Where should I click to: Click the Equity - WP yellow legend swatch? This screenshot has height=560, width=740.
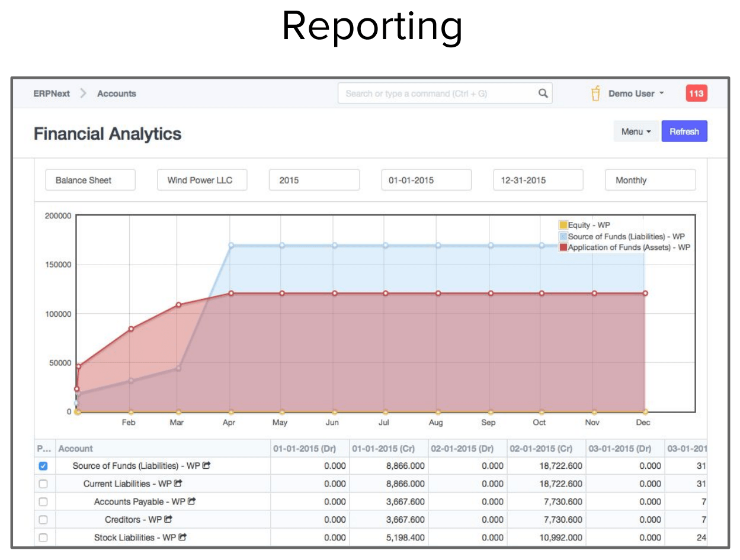(563, 225)
